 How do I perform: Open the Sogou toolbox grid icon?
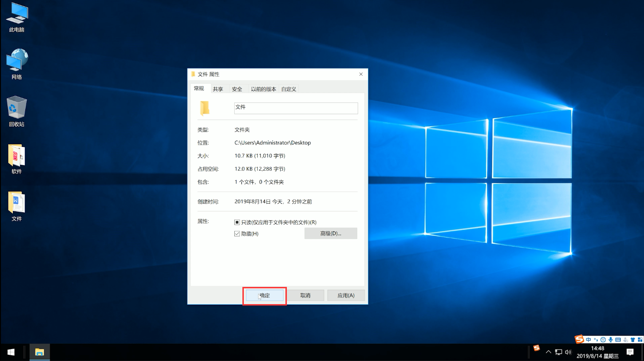639,339
